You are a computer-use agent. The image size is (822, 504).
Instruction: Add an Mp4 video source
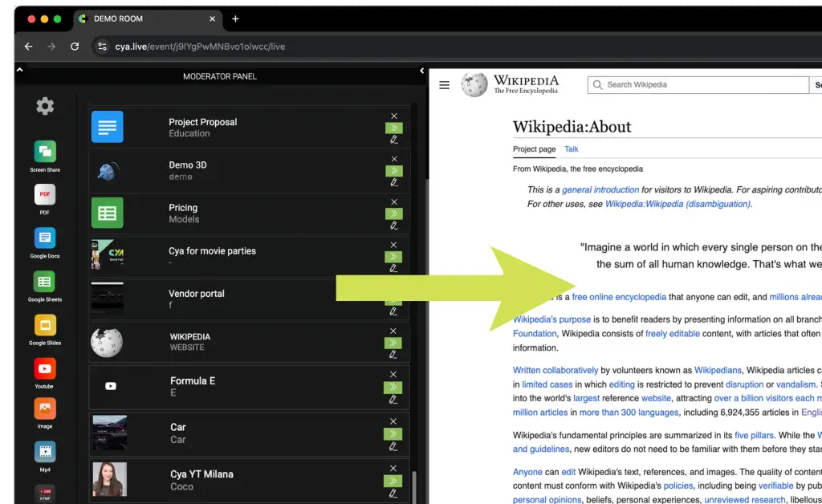(45, 452)
